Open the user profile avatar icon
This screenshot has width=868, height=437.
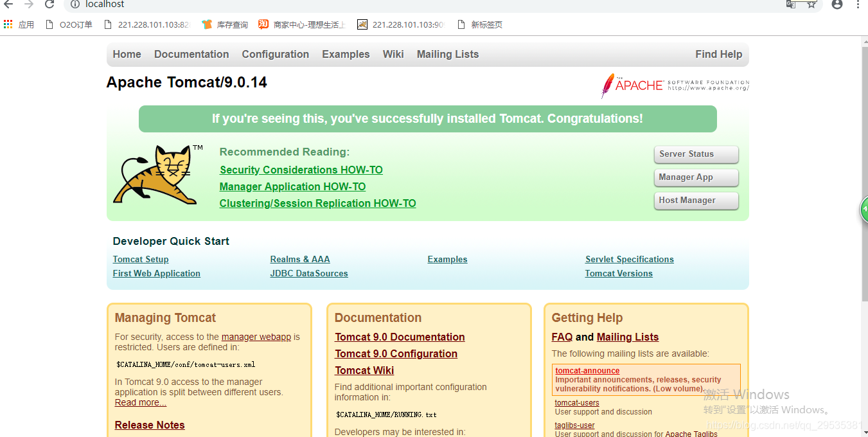[837, 4]
